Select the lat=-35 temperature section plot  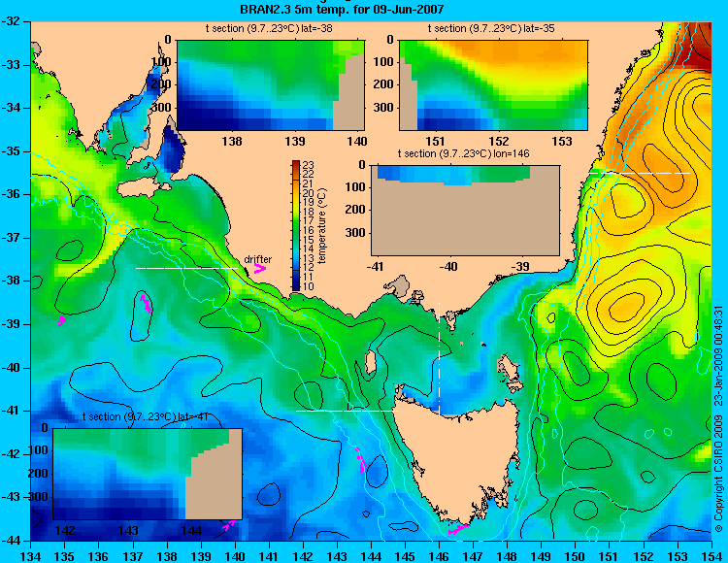point(493,85)
